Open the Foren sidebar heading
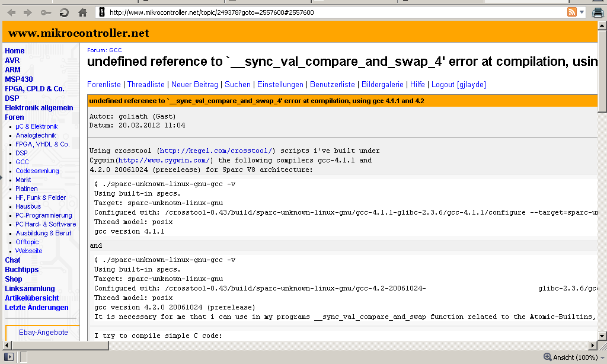607x364 pixels. coord(14,117)
